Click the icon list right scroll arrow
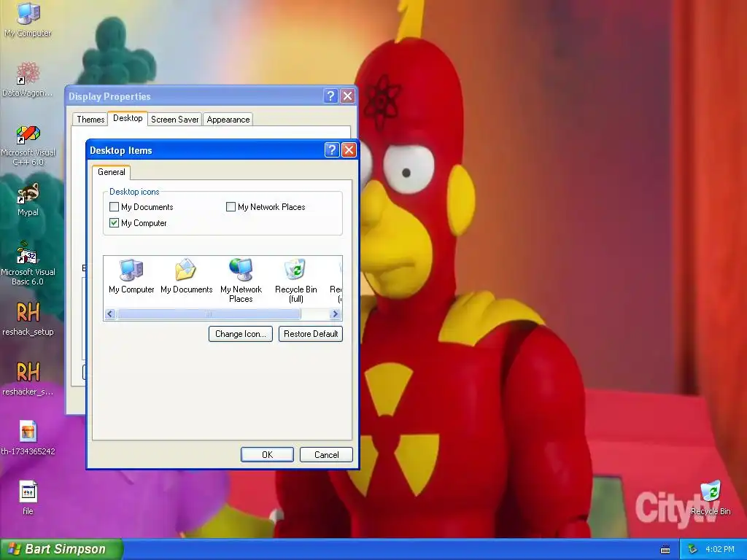Screen dimensions: 747x560 tap(335, 314)
